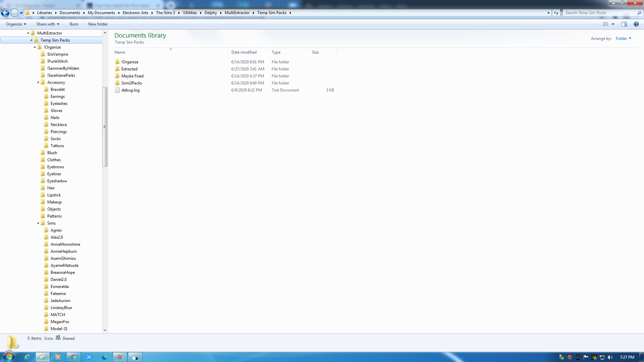
Task: Collapse the !Organize tree node
Action: pos(35,47)
